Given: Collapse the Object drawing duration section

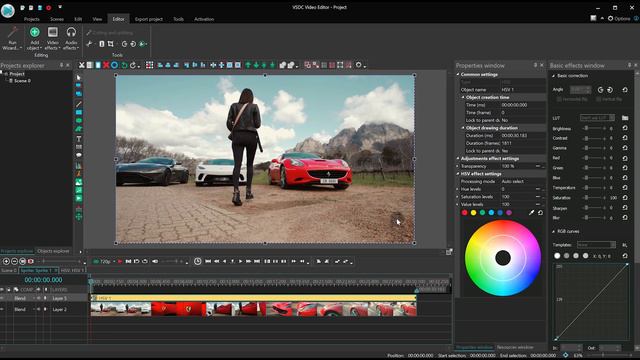Looking at the screenshot, I should (463, 128).
